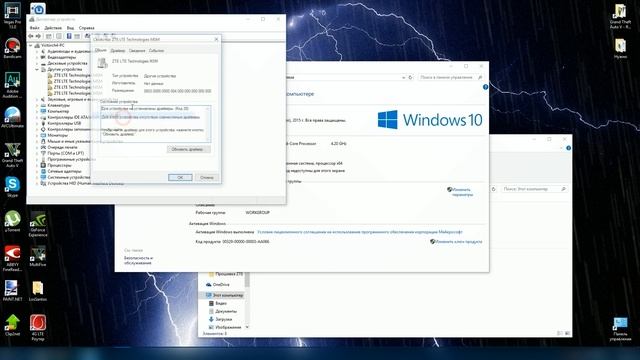Open GeForce Experience desktop icon

click(38, 224)
